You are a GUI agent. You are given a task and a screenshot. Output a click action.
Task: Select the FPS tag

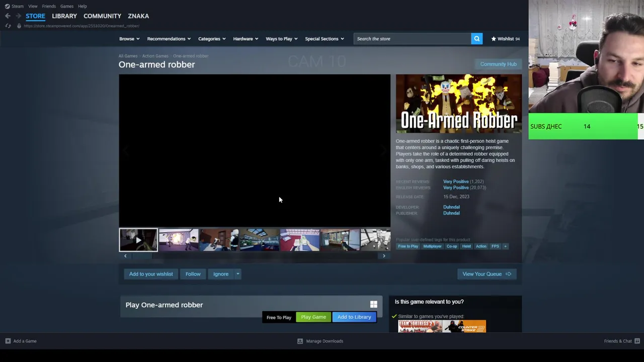(x=495, y=246)
